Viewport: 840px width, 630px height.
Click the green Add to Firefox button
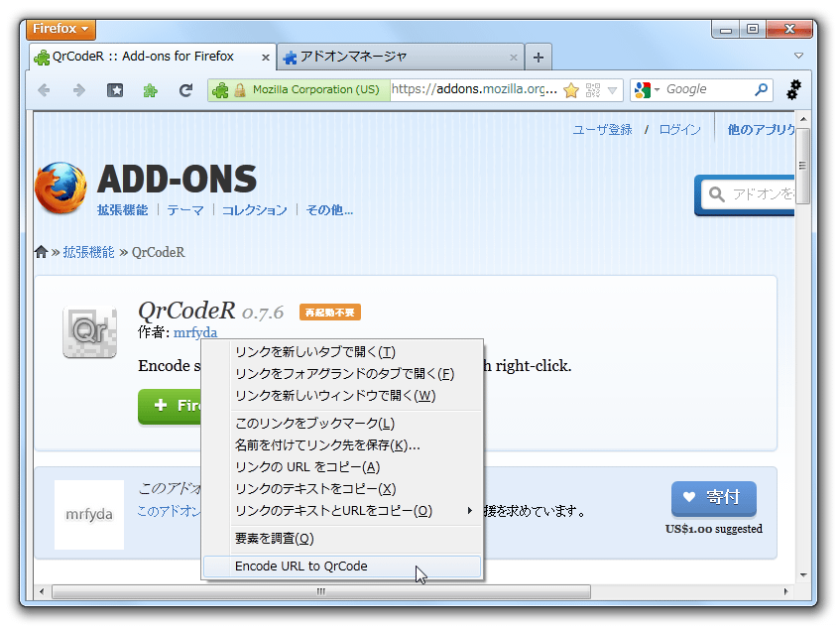[170, 406]
